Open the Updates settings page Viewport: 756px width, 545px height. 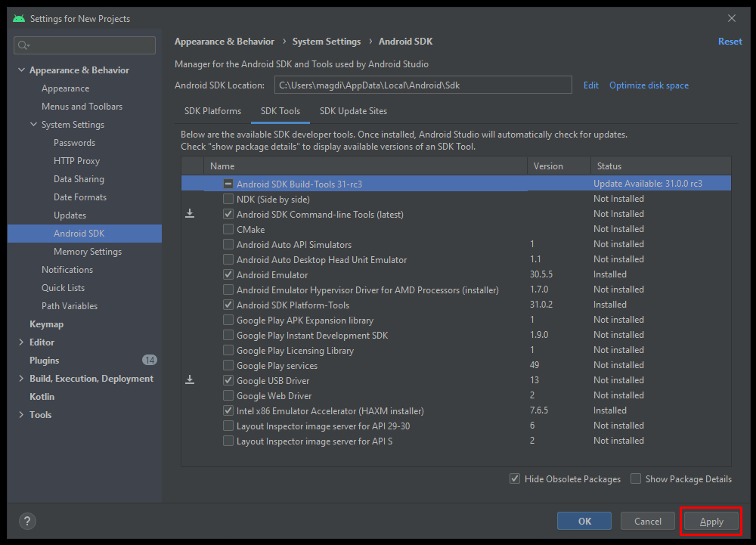click(70, 215)
